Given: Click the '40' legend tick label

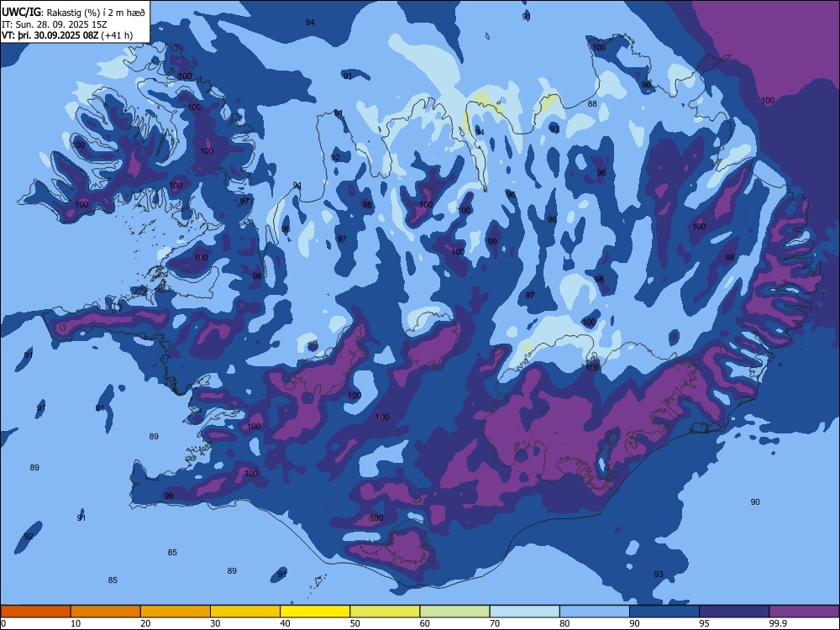Looking at the screenshot, I should [285, 623].
